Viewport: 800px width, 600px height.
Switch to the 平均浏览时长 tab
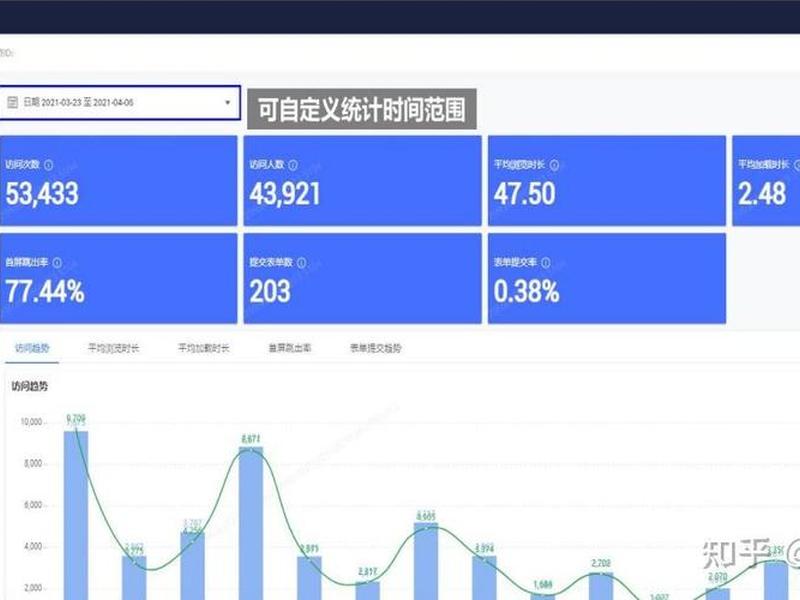click(x=113, y=348)
